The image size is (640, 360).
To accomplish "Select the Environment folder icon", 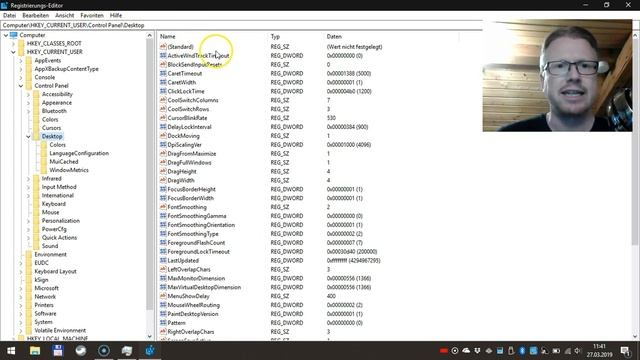I will [29, 254].
